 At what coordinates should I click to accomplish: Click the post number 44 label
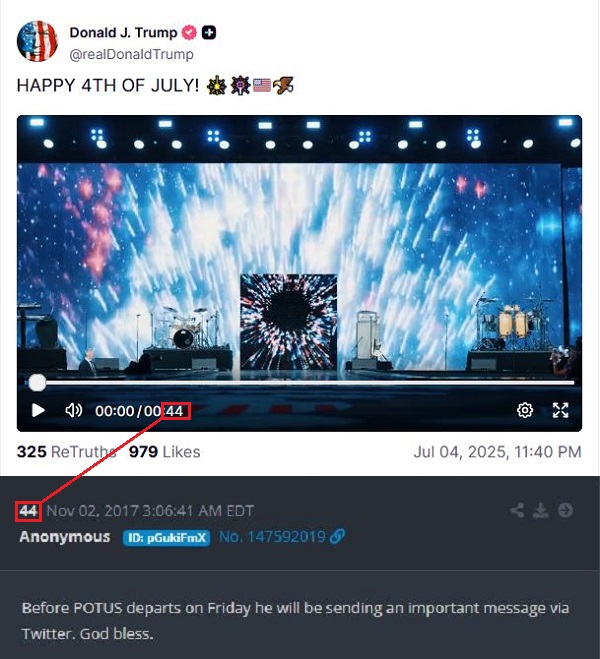[x=28, y=511]
